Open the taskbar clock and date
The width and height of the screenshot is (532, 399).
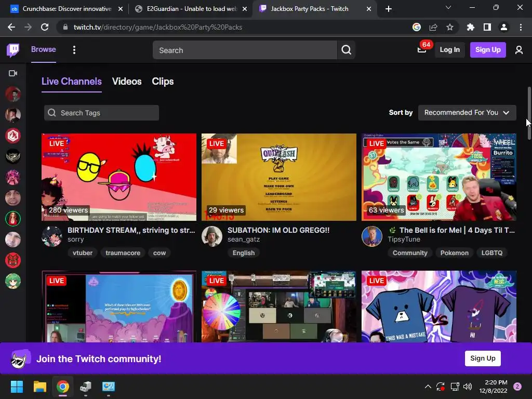494,387
